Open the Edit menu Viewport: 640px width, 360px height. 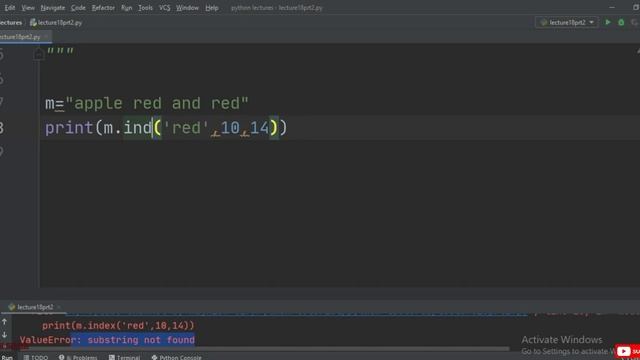tap(9, 8)
